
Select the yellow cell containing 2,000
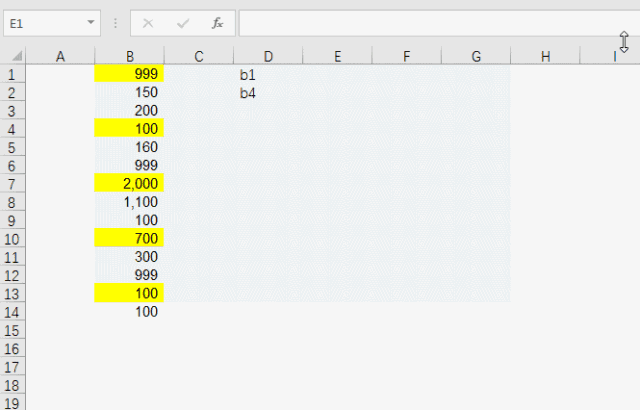[129, 184]
